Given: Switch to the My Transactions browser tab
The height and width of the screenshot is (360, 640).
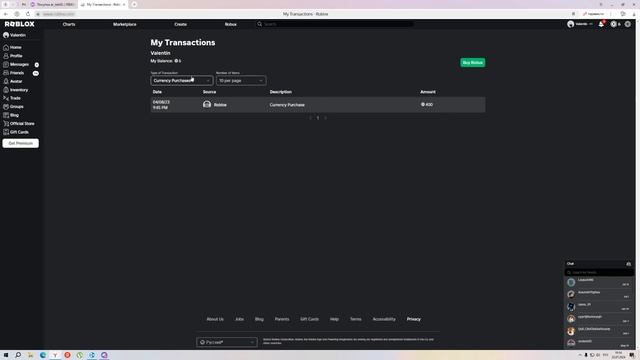Looking at the screenshot, I should tap(103, 4).
